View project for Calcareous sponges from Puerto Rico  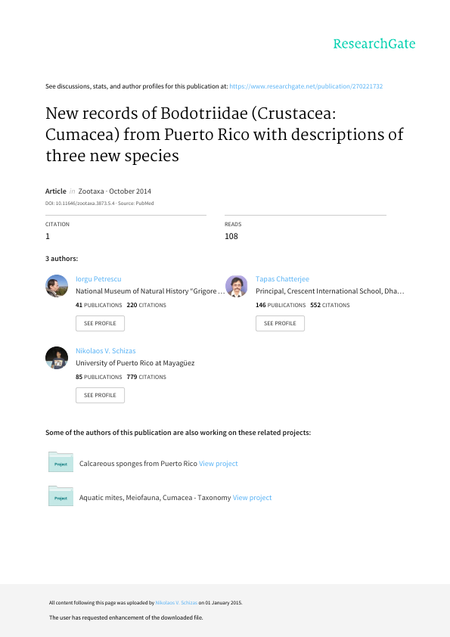[219, 464]
